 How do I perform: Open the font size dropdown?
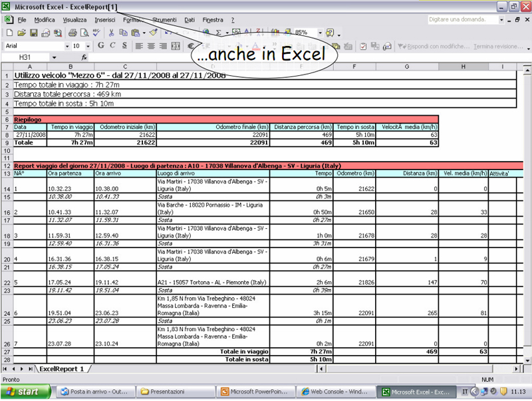tap(88, 46)
